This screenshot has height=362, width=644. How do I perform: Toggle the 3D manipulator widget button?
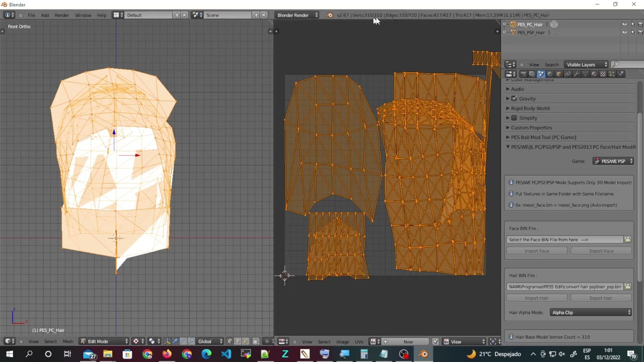click(x=168, y=341)
